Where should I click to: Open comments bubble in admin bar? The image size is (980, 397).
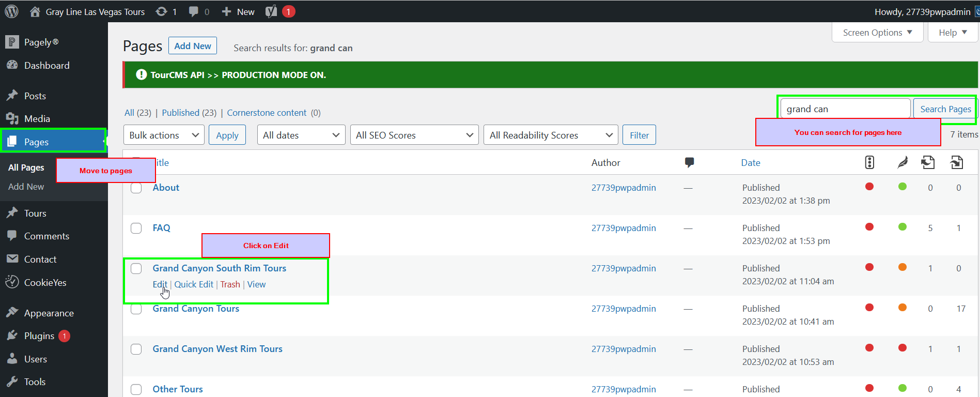coord(194,11)
